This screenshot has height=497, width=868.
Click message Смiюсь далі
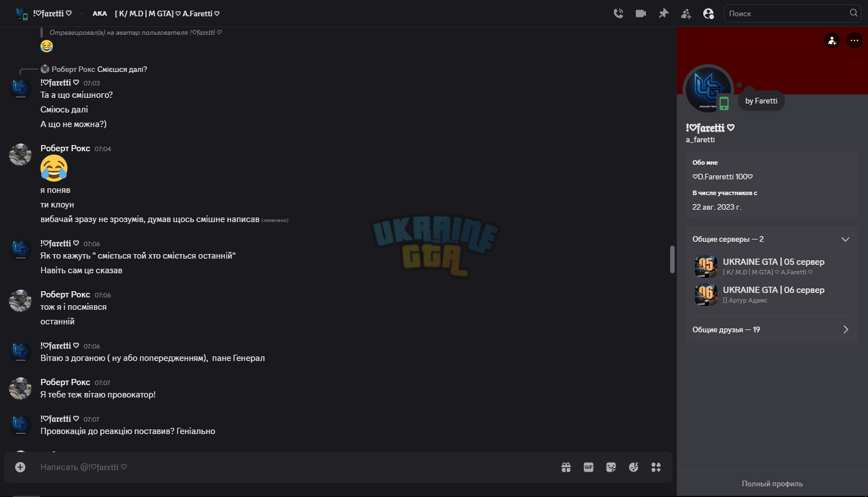[64, 110]
